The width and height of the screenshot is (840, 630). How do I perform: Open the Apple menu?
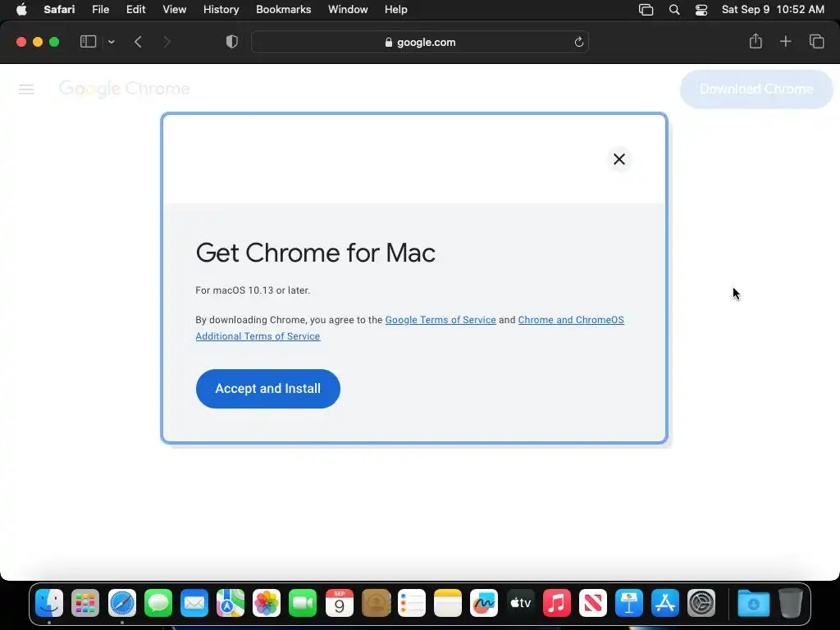[x=21, y=10]
